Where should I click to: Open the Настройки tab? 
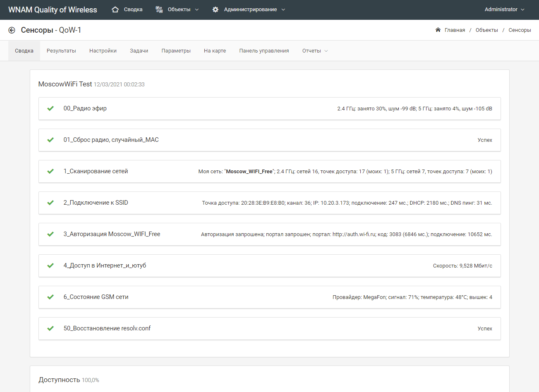(x=103, y=51)
